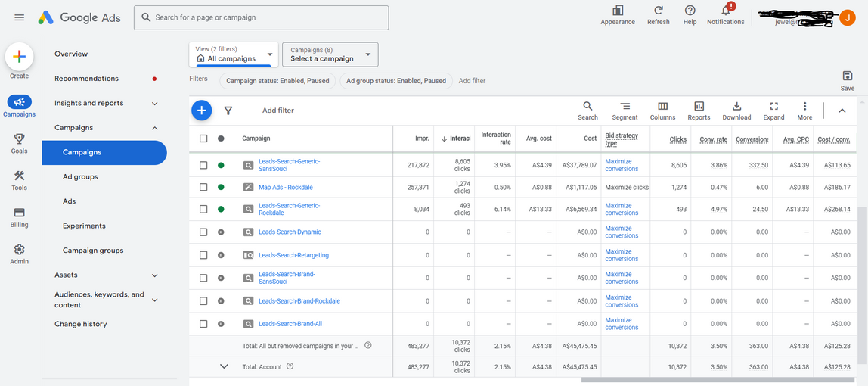
Task: Open Billing from the left rail
Action: [x=20, y=213]
